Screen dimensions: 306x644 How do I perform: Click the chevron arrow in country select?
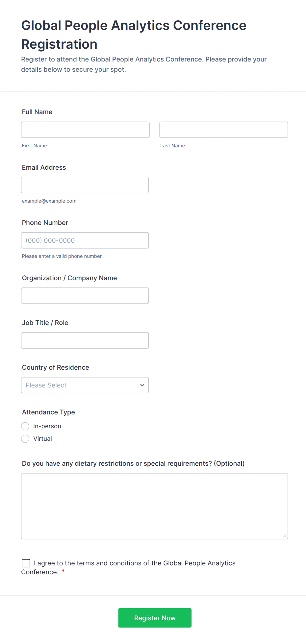[x=142, y=385]
